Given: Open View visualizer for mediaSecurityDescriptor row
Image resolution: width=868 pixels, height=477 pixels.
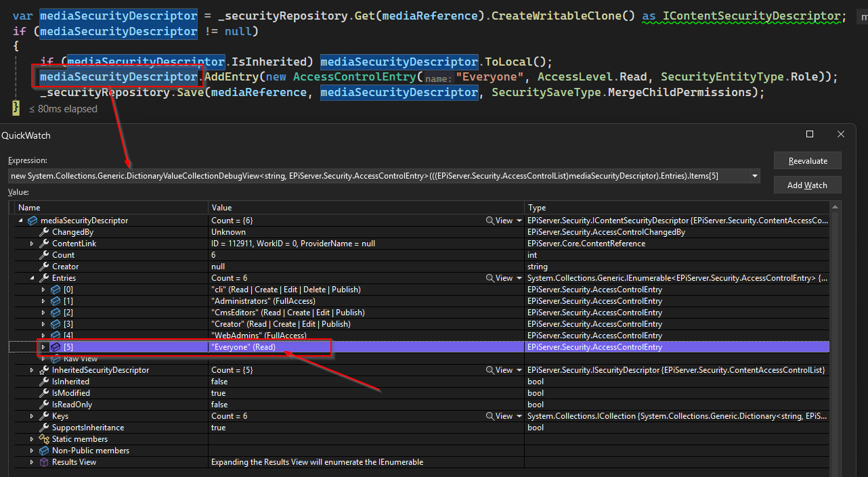Looking at the screenshot, I should [x=499, y=221].
